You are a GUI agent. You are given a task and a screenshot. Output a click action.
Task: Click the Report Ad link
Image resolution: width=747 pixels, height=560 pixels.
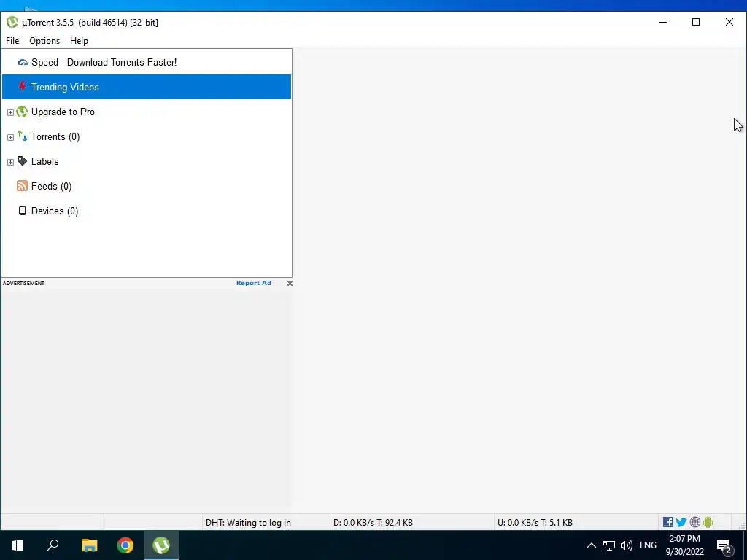click(253, 283)
